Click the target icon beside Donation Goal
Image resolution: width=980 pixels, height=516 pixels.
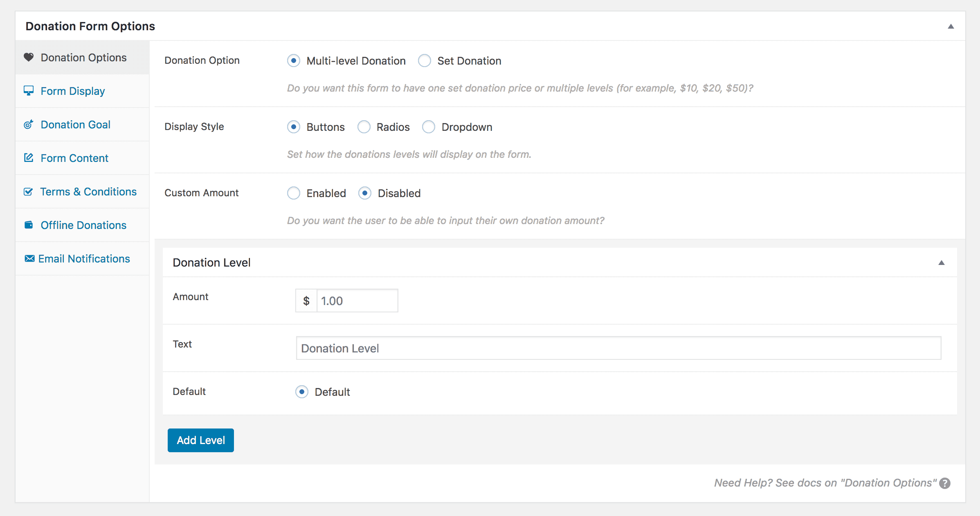tap(29, 124)
